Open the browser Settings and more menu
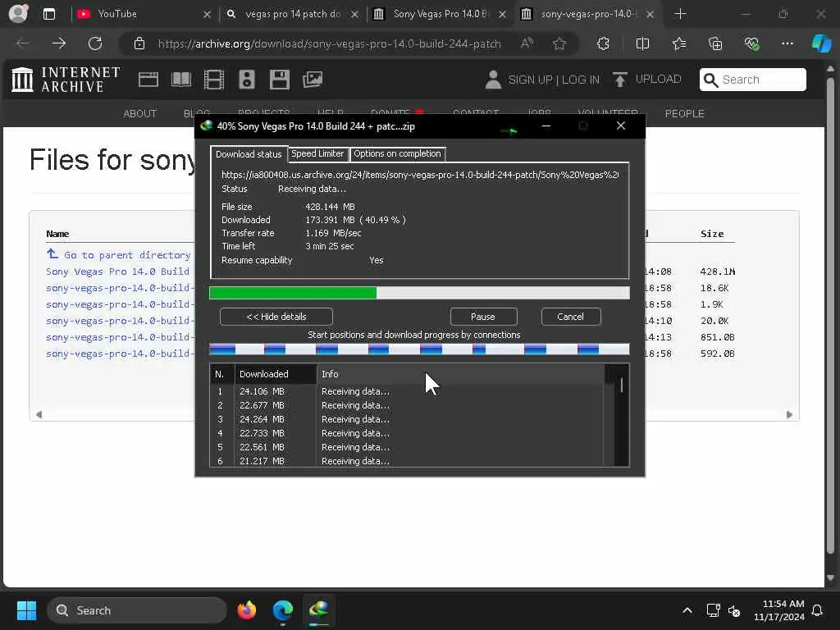 tap(787, 43)
